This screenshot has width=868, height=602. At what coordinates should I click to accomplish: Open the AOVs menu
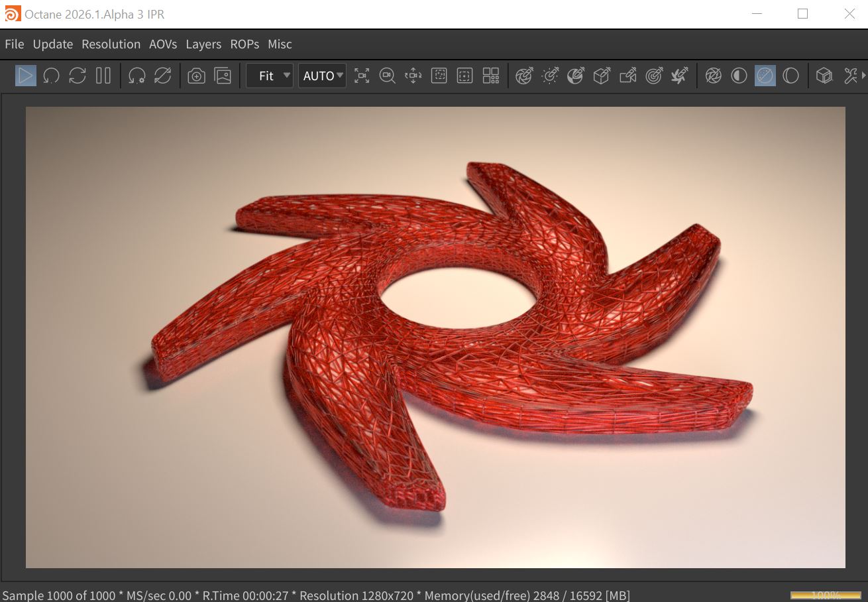click(x=163, y=44)
